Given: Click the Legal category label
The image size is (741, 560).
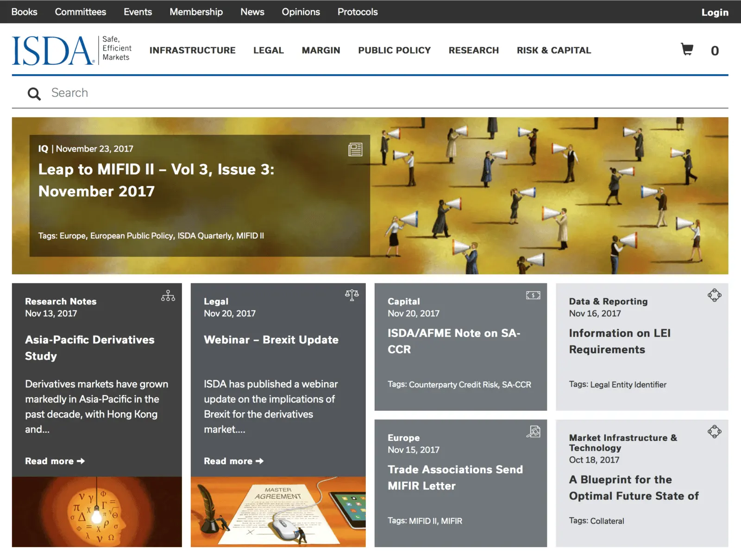Looking at the screenshot, I should [x=216, y=302].
